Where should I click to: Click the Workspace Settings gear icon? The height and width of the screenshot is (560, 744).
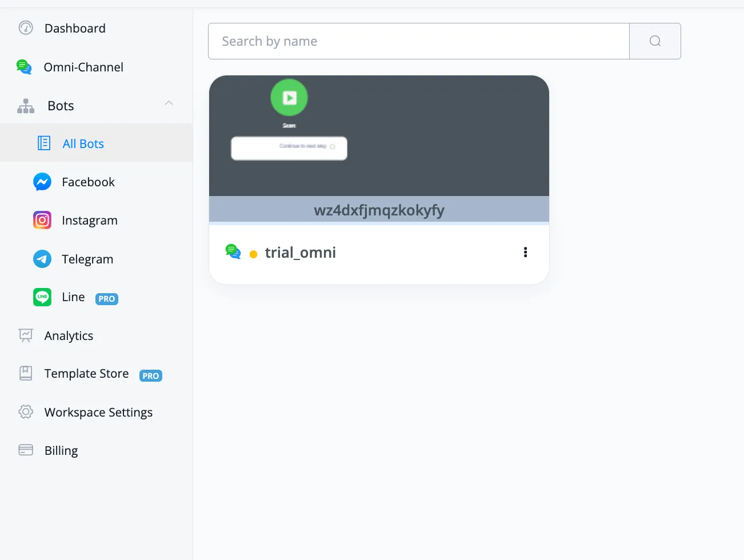(x=26, y=412)
